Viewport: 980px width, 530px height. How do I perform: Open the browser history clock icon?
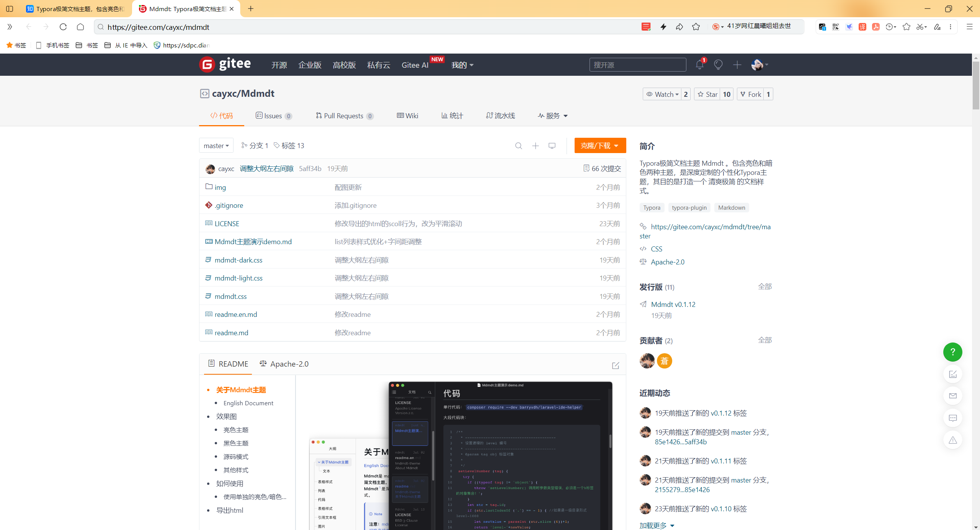click(889, 27)
